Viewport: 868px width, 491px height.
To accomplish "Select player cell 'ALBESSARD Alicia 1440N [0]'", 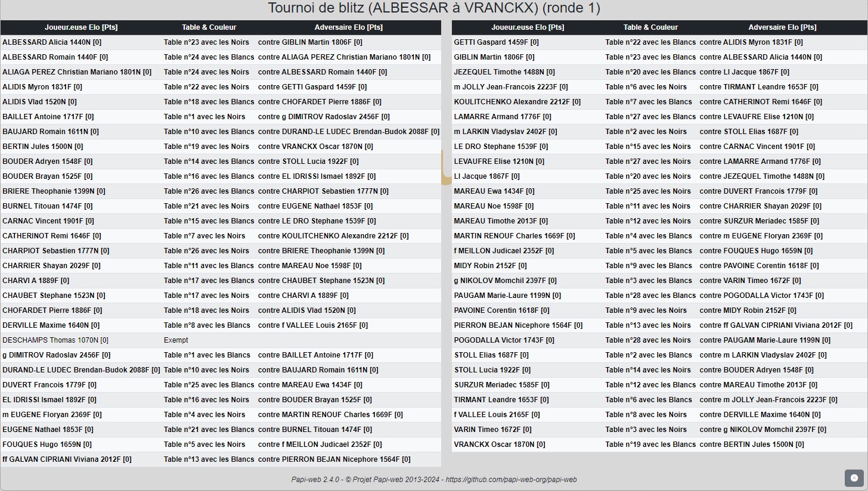I will tap(52, 42).
